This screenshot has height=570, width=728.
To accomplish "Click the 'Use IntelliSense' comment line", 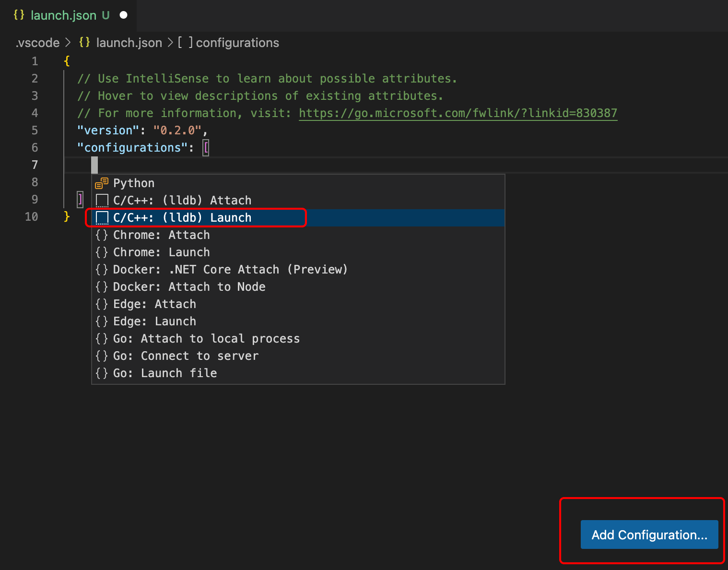I will [x=267, y=79].
